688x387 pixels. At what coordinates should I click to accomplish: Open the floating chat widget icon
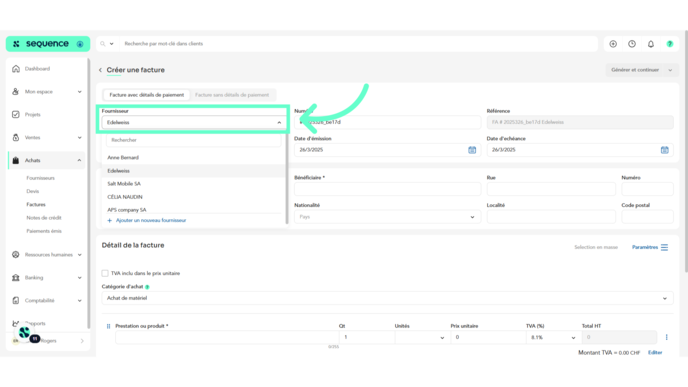pos(25,333)
